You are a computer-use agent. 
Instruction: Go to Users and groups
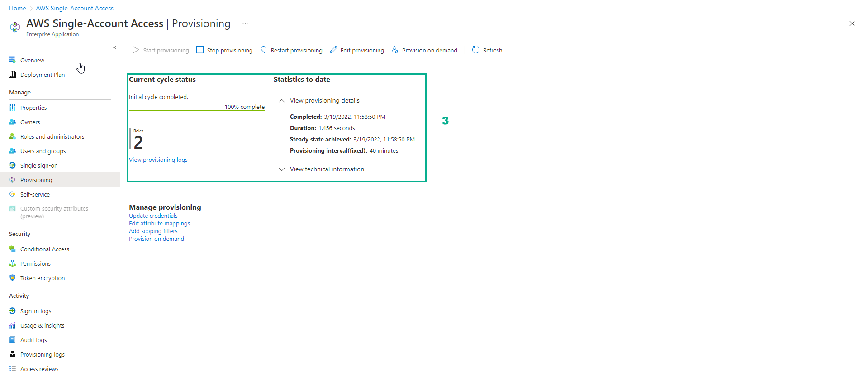coord(43,151)
